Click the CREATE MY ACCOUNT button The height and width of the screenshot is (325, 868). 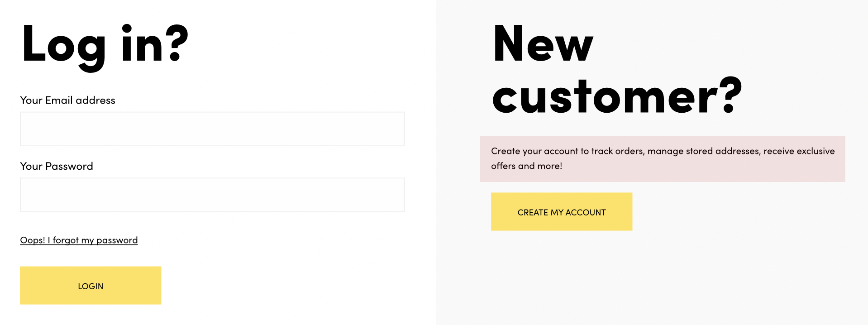pos(561,212)
